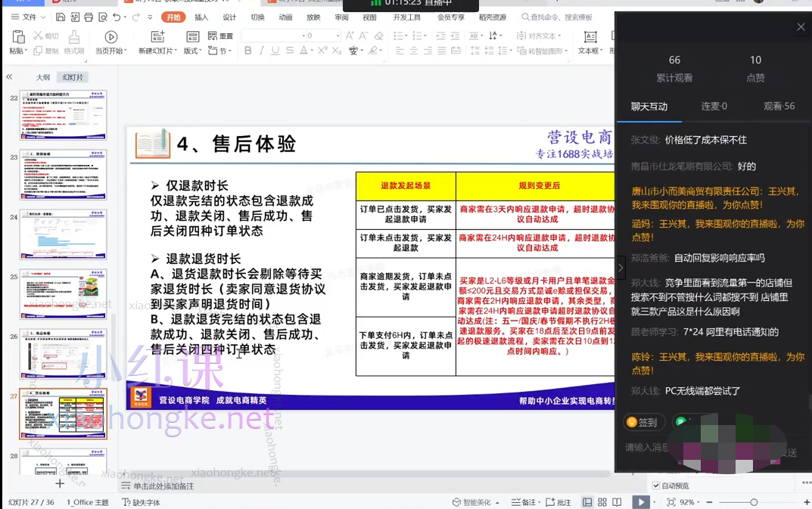
Task: Switch to the 连麦 tab in chat panel
Action: point(714,106)
